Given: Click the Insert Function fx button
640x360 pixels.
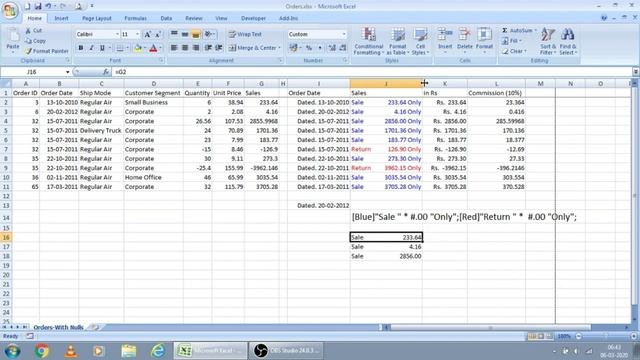Looking at the screenshot, I should tap(105, 72).
